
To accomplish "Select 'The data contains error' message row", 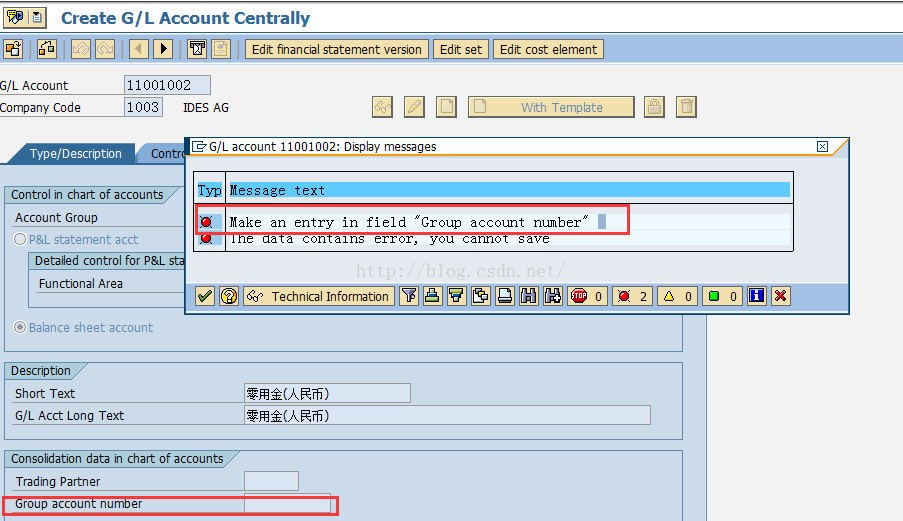I will point(494,238).
